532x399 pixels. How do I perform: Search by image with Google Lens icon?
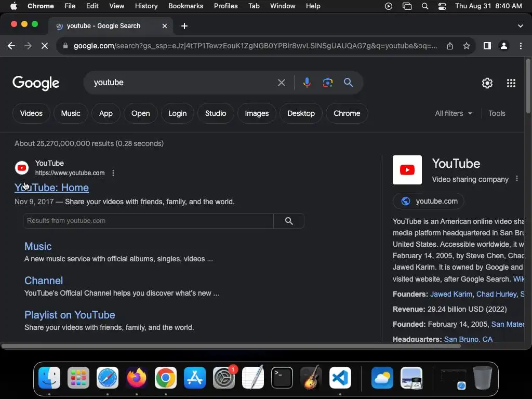tap(327, 83)
